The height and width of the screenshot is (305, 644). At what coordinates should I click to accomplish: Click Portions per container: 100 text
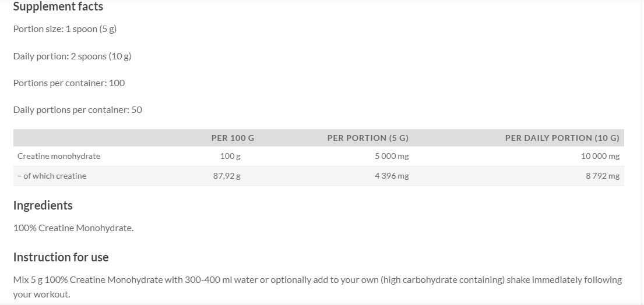(69, 83)
